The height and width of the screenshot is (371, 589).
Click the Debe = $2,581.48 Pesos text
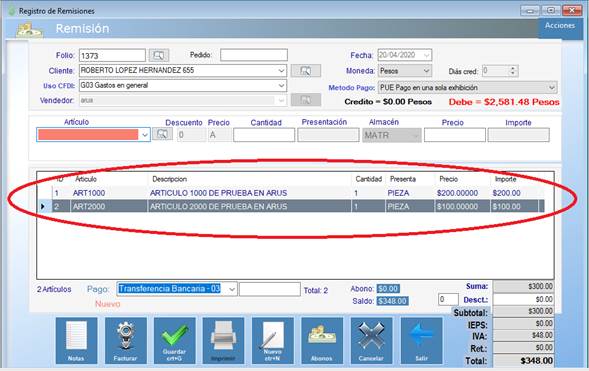(x=504, y=102)
